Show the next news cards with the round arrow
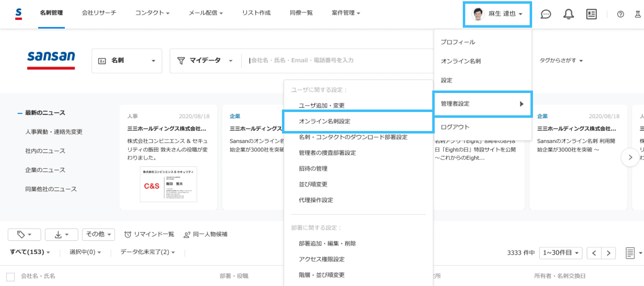Screen dimensions: 644x286 click(x=630, y=157)
